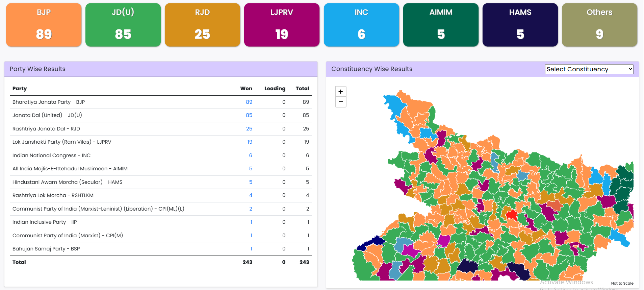The height and width of the screenshot is (290, 644).
Task: Click the AIMIM dark green card
Action: pyautogui.click(x=441, y=25)
